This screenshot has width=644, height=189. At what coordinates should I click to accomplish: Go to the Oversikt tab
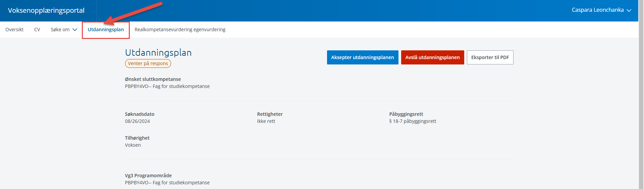[x=14, y=30]
